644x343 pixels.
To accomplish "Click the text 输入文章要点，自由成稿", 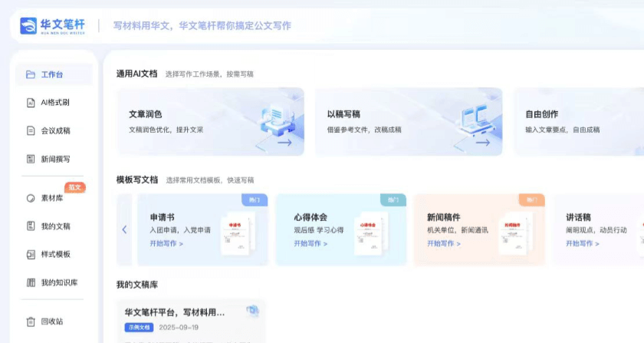I will pyautogui.click(x=562, y=130).
